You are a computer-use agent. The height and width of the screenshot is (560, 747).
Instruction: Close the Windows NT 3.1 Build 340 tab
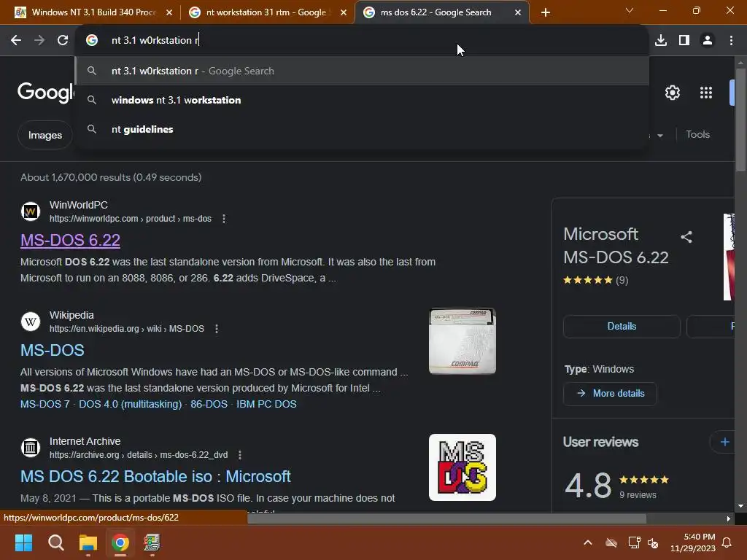(169, 12)
